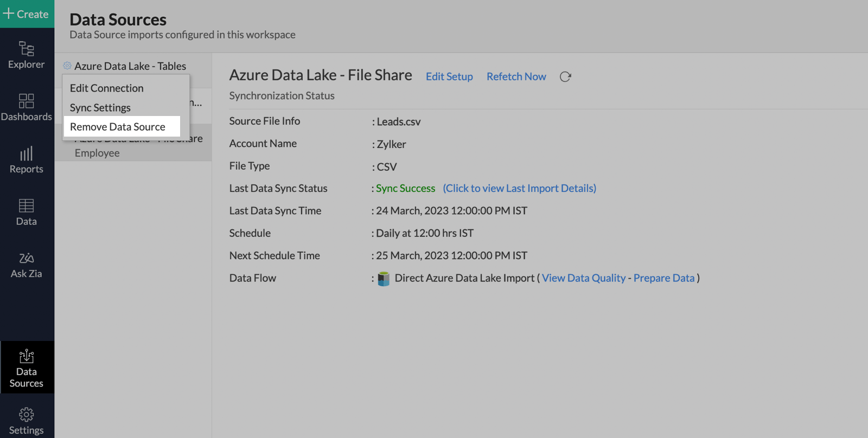Click the Edit Setup link
Image resolution: width=868 pixels, height=438 pixels.
449,76
